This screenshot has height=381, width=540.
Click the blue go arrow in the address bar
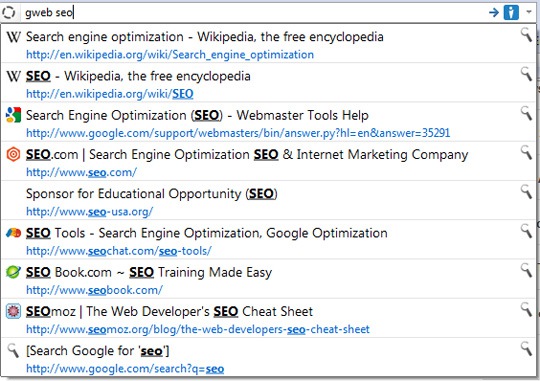494,13
